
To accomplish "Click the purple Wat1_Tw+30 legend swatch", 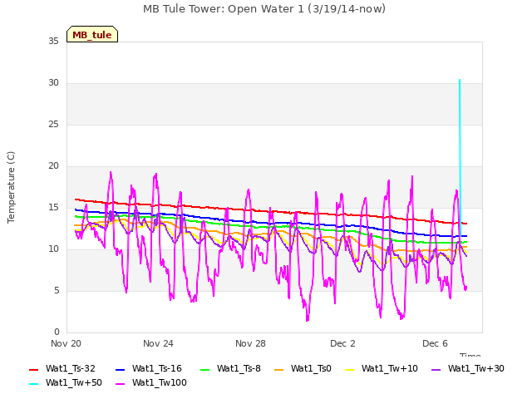I will [436, 369].
